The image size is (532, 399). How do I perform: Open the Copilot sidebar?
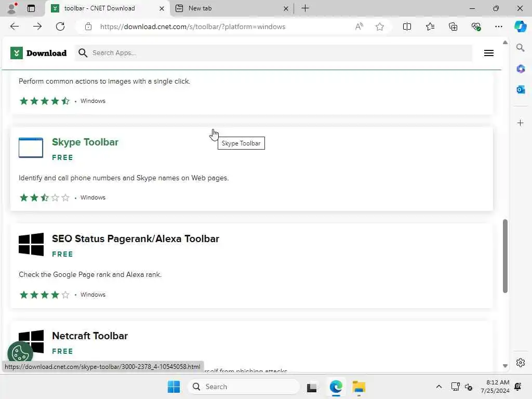point(520,26)
